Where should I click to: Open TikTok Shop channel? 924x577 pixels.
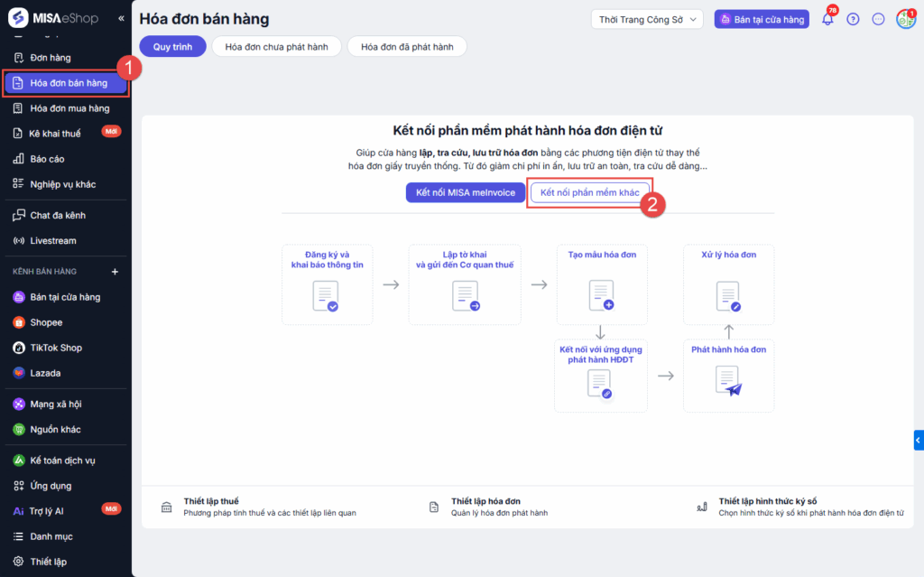point(56,348)
